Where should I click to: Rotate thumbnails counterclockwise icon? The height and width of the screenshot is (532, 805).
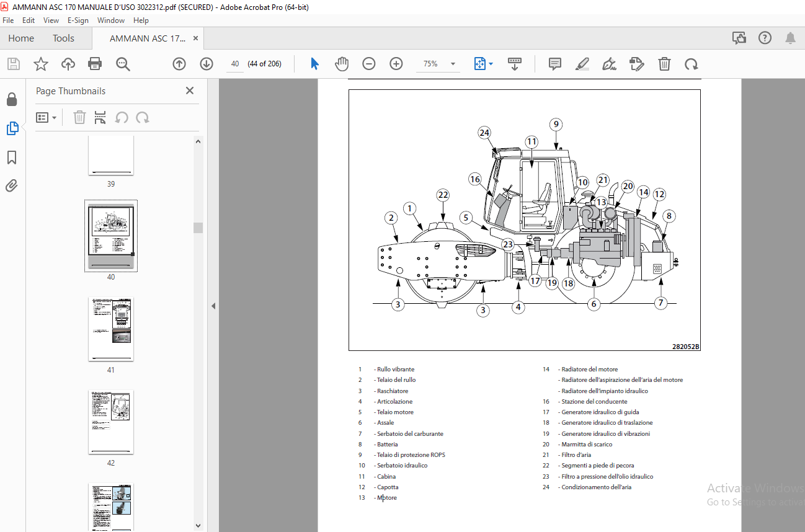pyautogui.click(x=122, y=117)
